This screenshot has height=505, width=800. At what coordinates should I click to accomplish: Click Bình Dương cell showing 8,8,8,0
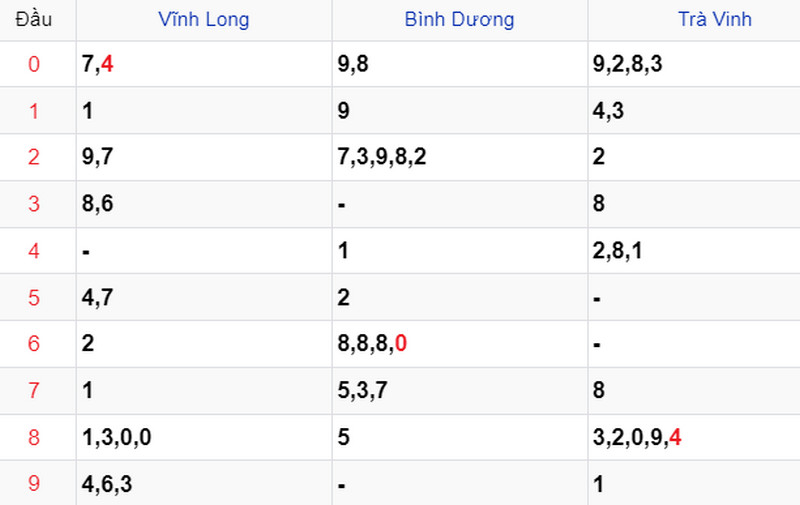[x=460, y=344]
